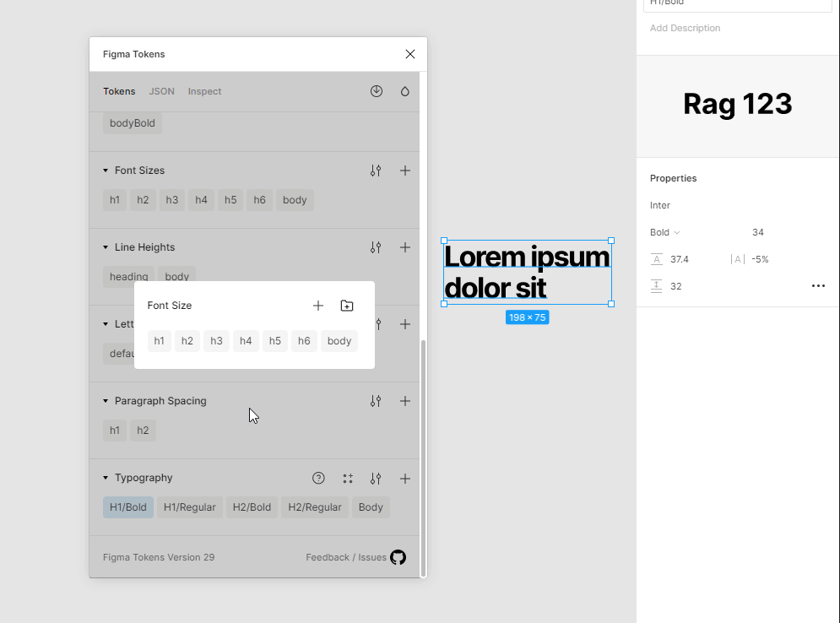Click the plugin panel scrollbar

[x=423, y=458]
